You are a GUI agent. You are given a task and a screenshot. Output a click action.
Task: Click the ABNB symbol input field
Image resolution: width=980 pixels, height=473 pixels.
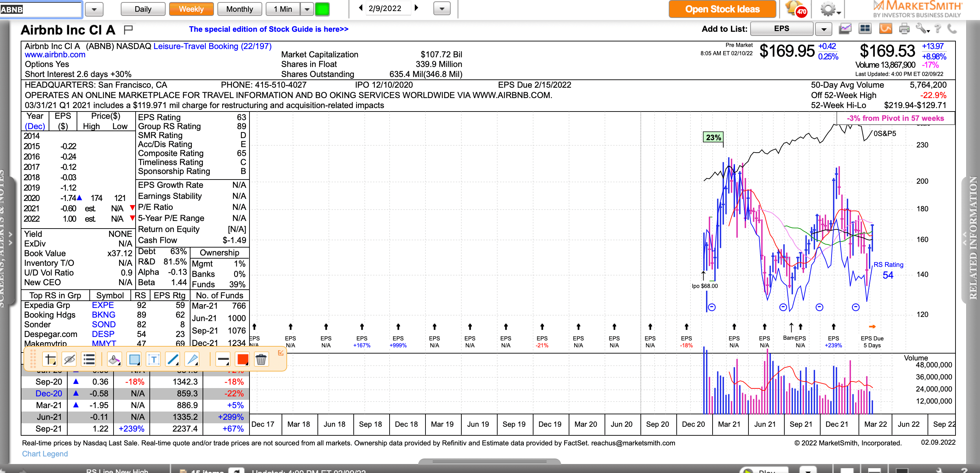[x=41, y=9]
